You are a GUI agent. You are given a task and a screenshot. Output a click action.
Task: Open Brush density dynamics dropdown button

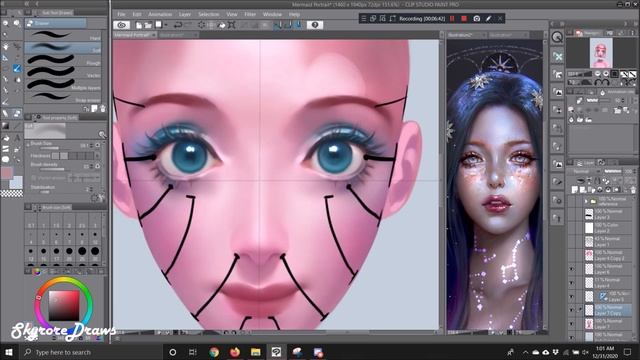98,166
